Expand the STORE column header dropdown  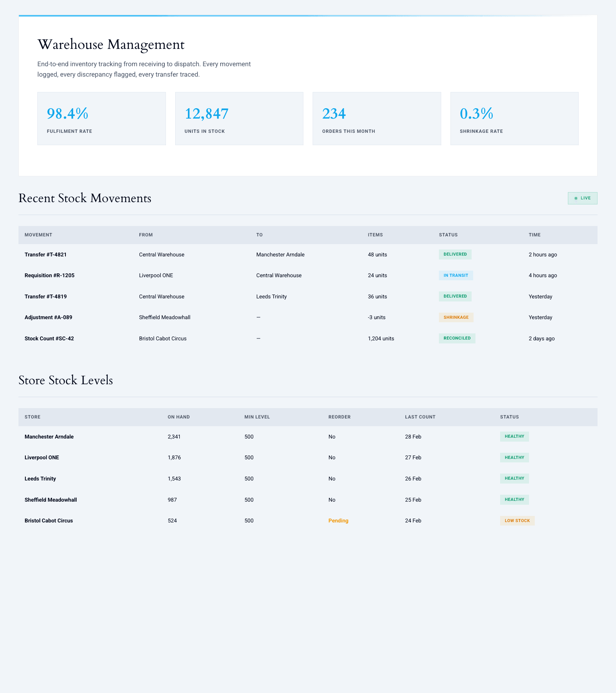(32, 417)
